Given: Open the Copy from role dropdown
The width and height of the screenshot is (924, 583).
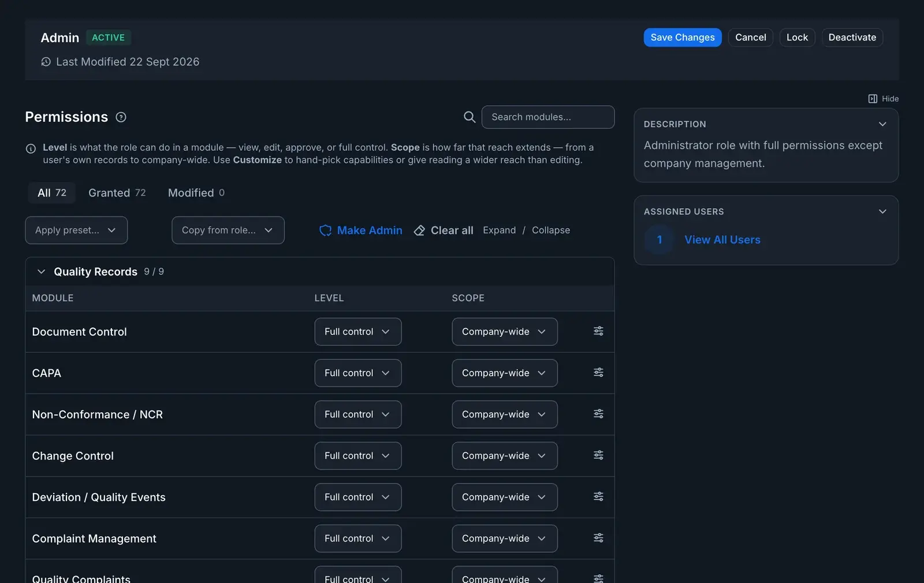Looking at the screenshot, I should (x=228, y=230).
